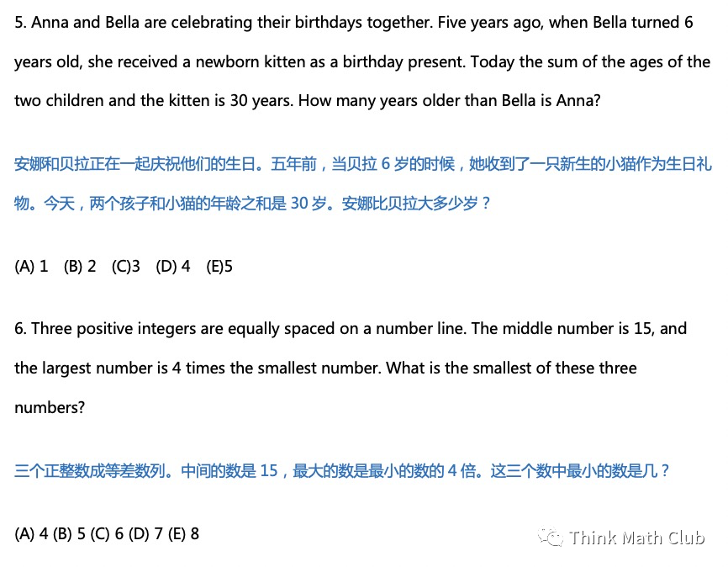728x567 pixels.
Task: Click the question number 6 at the start
Action: click(x=20, y=329)
